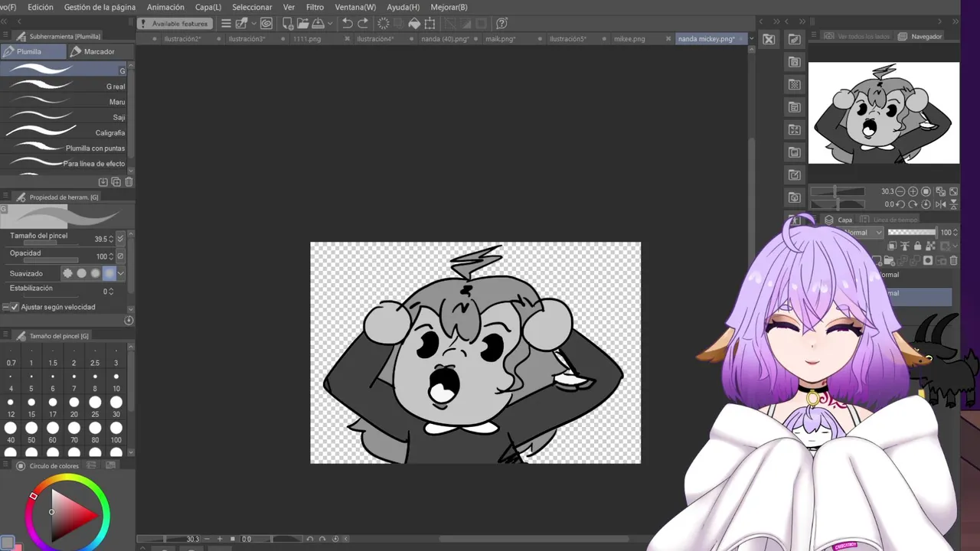Open the Capa(L) menu

tap(208, 7)
